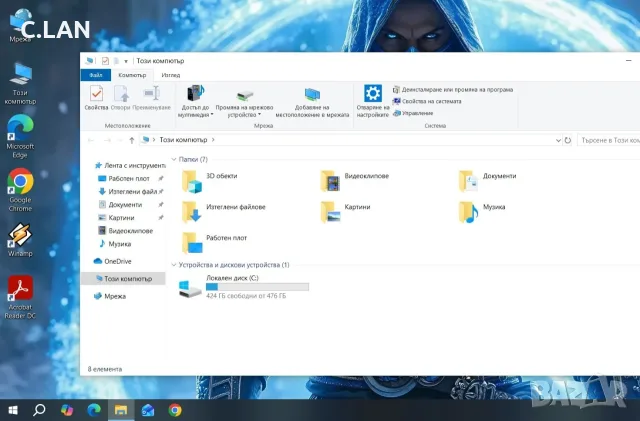Screen dimensions: 640x421
Task: Expand the chevron after Този компютър path
Action: point(213,140)
